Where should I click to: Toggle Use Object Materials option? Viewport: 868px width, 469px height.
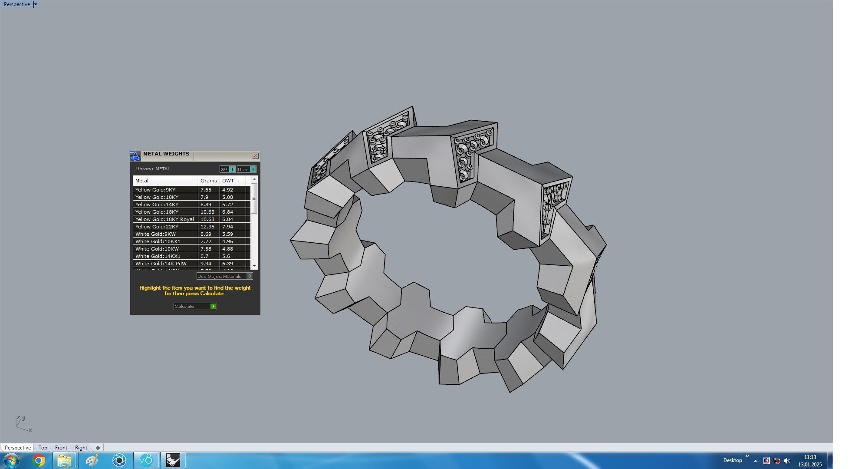(x=224, y=276)
